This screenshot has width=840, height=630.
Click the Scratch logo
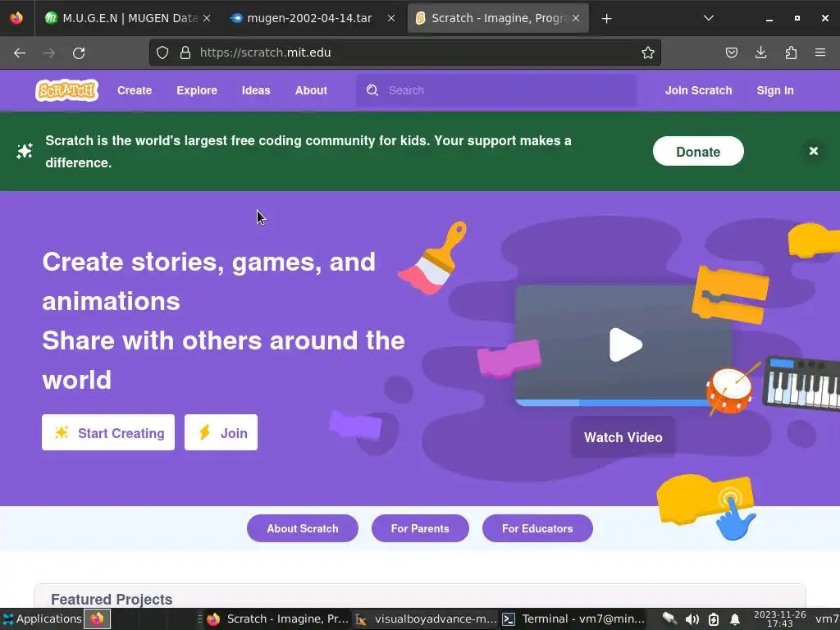67,90
